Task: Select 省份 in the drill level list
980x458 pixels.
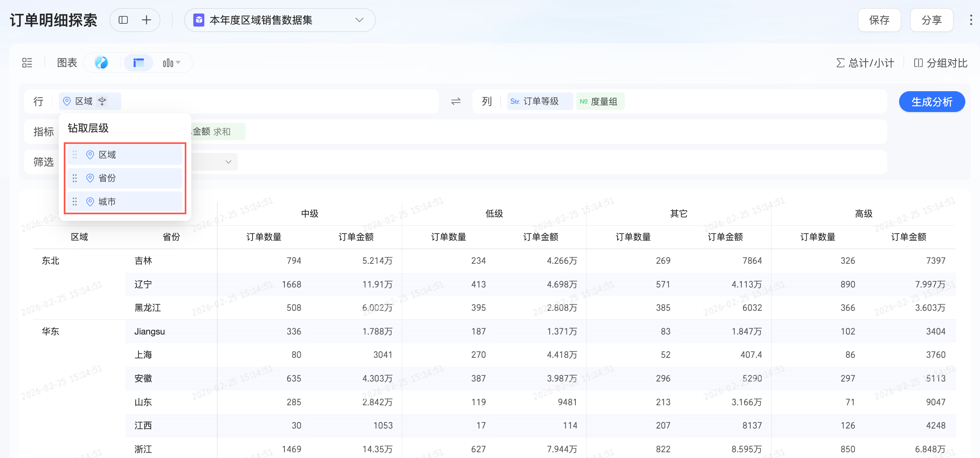Action: [107, 178]
